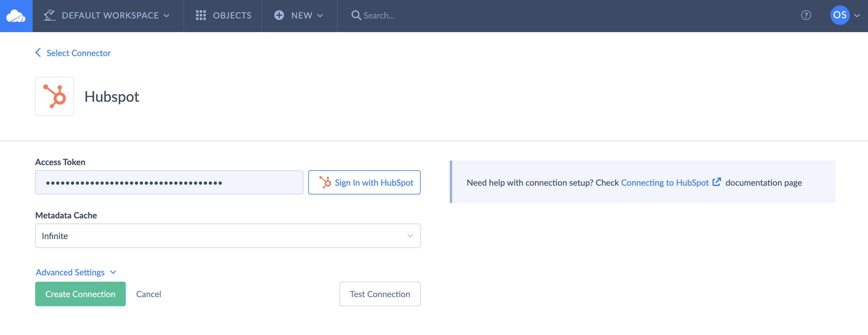Viewport: 868px width, 335px height.
Task: Click the Skyvia cloud logo icon
Action: tap(16, 16)
